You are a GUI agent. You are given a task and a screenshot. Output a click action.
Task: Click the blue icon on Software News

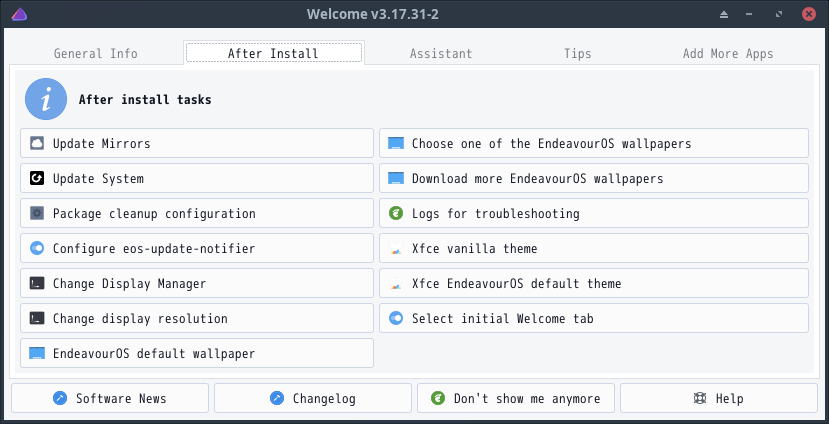(60, 398)
